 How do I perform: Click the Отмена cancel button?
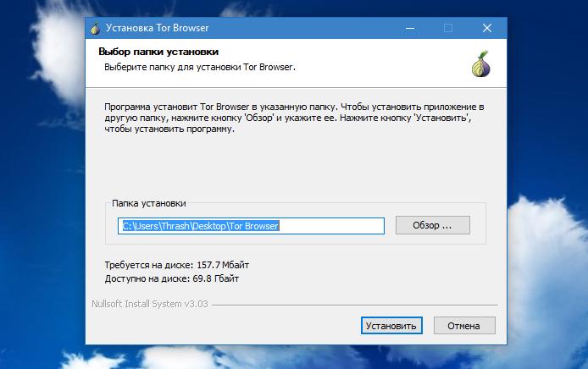tap(464, 326)
